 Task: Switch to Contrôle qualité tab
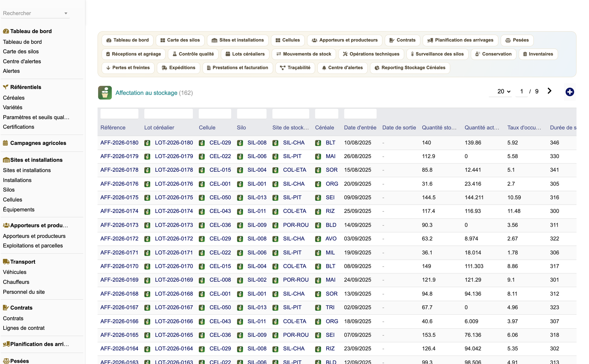(193, 54)
